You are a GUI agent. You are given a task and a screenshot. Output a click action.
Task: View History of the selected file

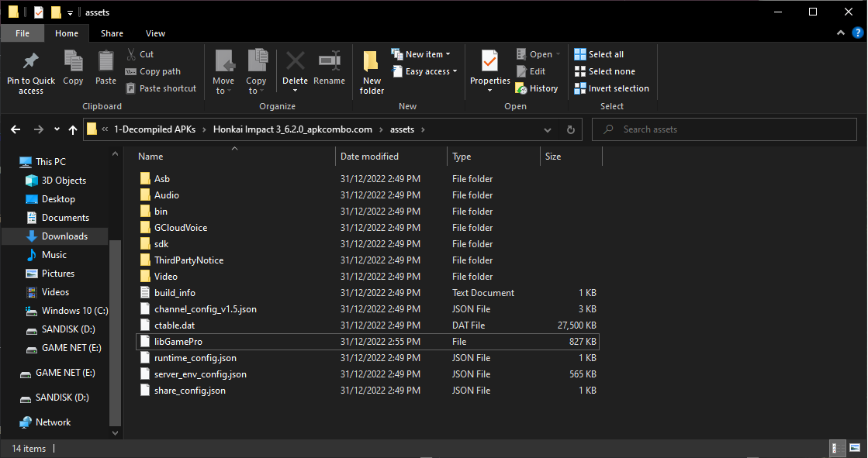537,88
